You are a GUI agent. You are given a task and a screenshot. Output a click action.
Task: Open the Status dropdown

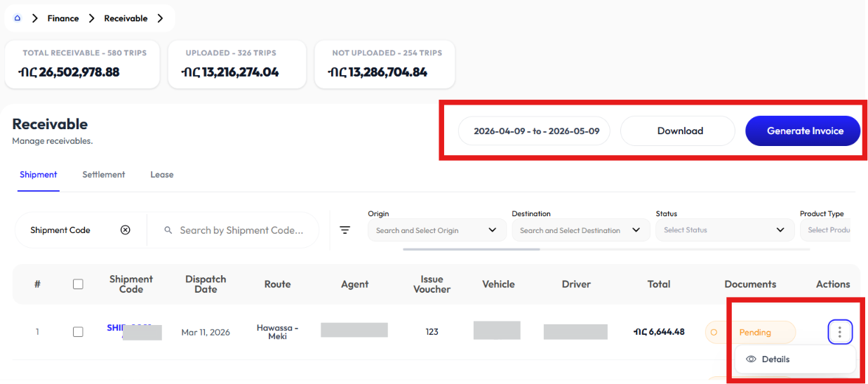724,230
